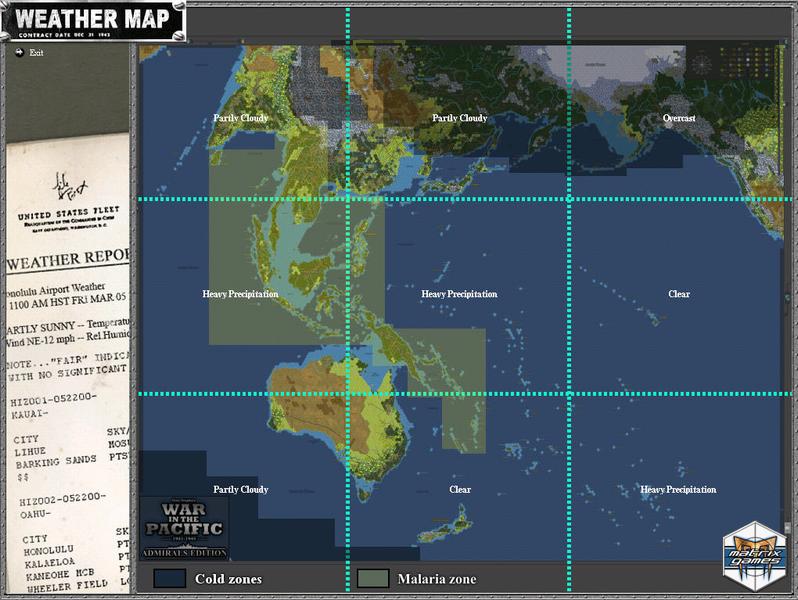Click the Clear label near Hawaii

[679, 294]
